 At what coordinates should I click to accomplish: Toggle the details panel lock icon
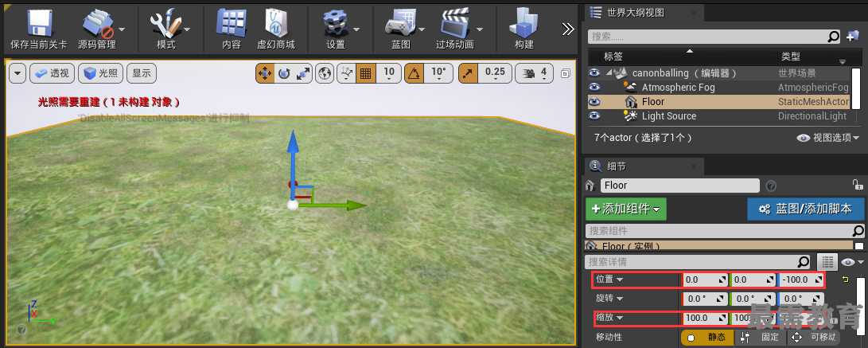click(857, 185)
